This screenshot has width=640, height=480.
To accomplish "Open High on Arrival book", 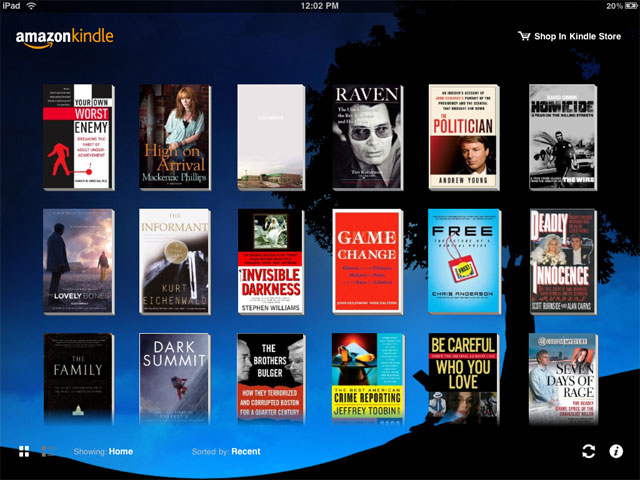I will [175, 137].
